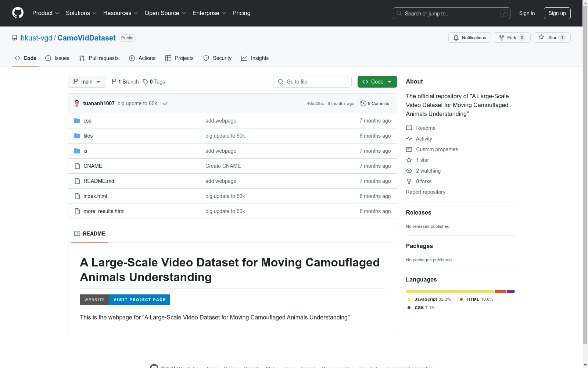The height and width of the screenshot is (368, 588).
Task: Select the README tab above the readme
Action: coord(90,234)
